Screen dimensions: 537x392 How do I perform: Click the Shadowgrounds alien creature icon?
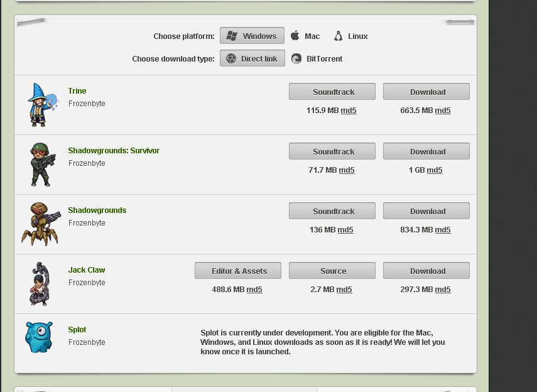tap(41, 224)
